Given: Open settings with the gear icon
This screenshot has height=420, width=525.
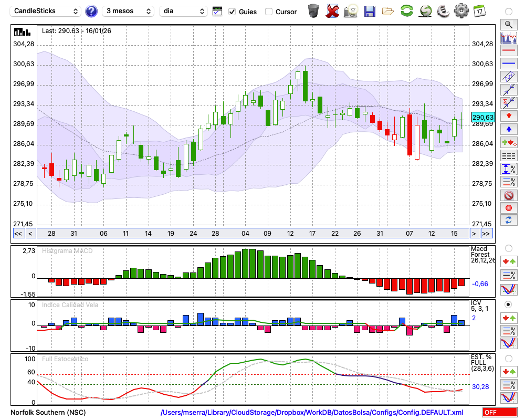Looking at the screenshot, I should coord(461,11).
